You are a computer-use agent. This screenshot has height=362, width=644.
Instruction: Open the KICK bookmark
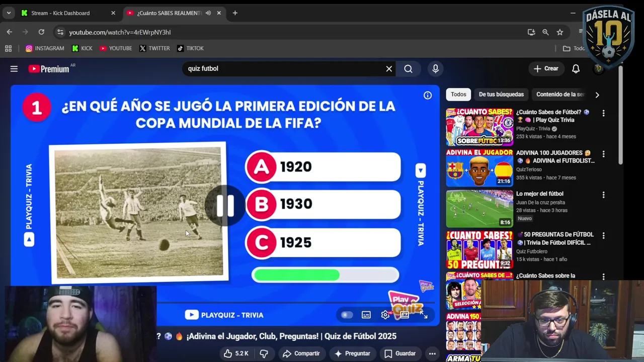82,48
